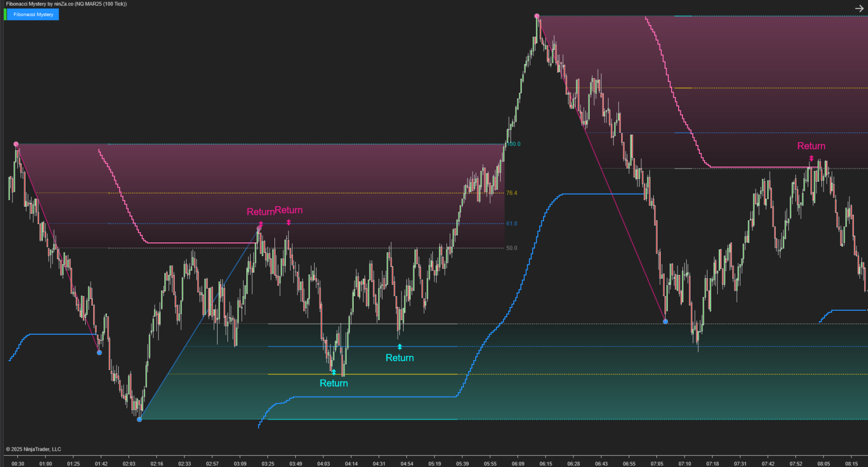Click the 08:15 time axis label
The image size is (868, 467).
(x=851, y=464)
